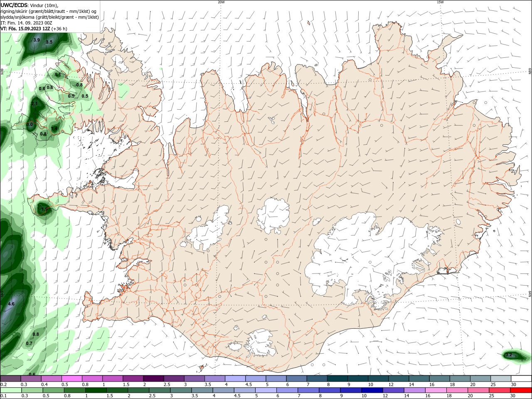
Task: Click the bright pink snow swatch starting at 0.5
Action: click(x=71, y=379)
